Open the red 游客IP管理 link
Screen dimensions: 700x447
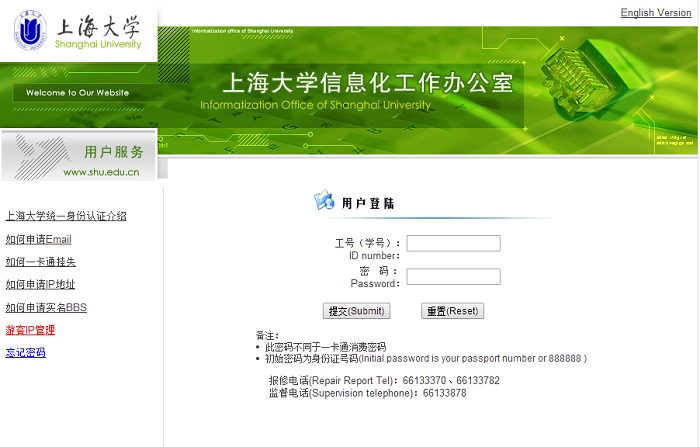pyautogui.click(x=30, y=330)
